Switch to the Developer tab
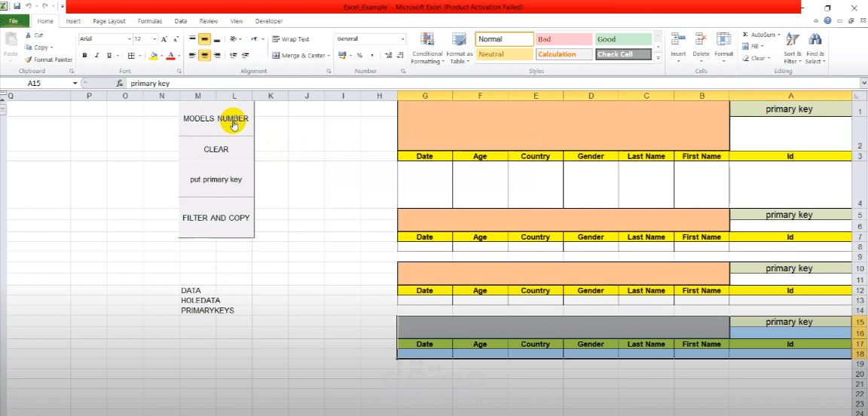Image resolution: width=868 pixels, height=416 pixels. pyautogui.click(x=269, y=21)
